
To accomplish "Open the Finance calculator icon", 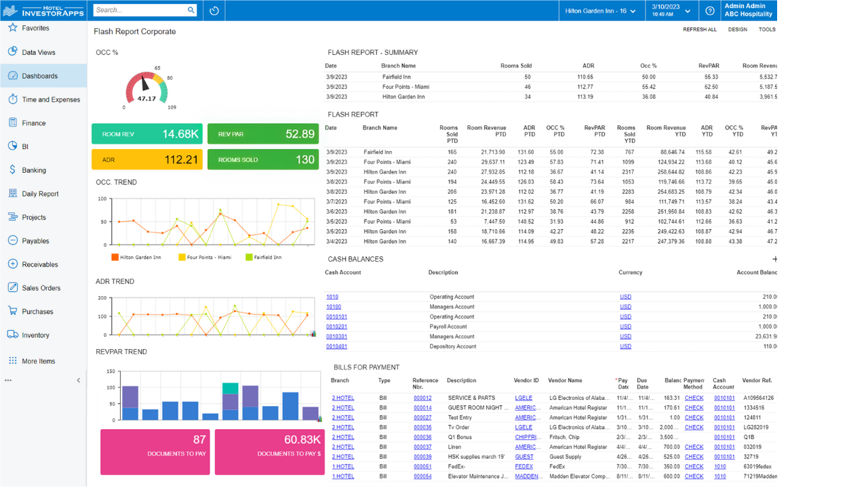I will pyautogui.click(x=12, y=123).
